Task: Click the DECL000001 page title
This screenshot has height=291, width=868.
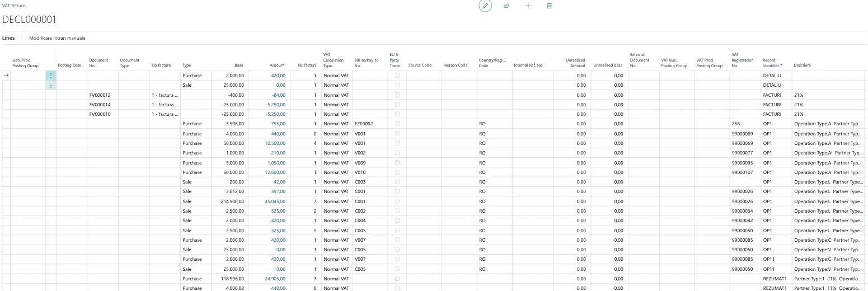Action: pyautogui.click(x=29, y=20)
